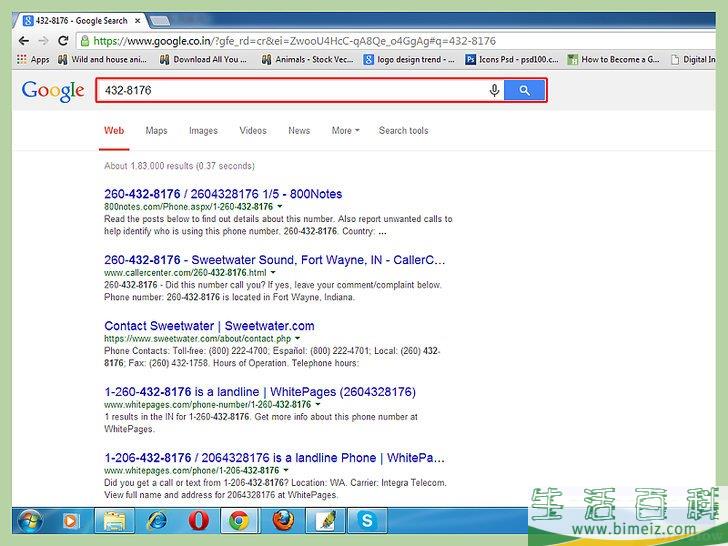Expand arrow next to whitepages 1-206 URL
728x546 pixels.
[286, 470]
